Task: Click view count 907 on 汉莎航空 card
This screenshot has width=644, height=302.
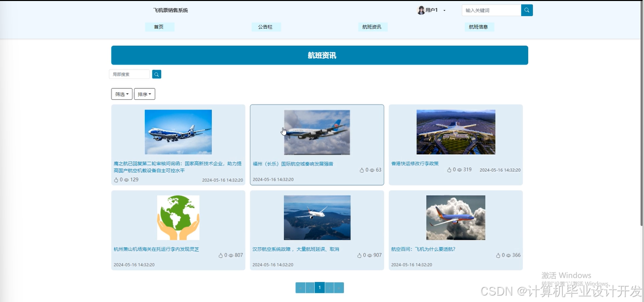Action: tap(377, 256)
